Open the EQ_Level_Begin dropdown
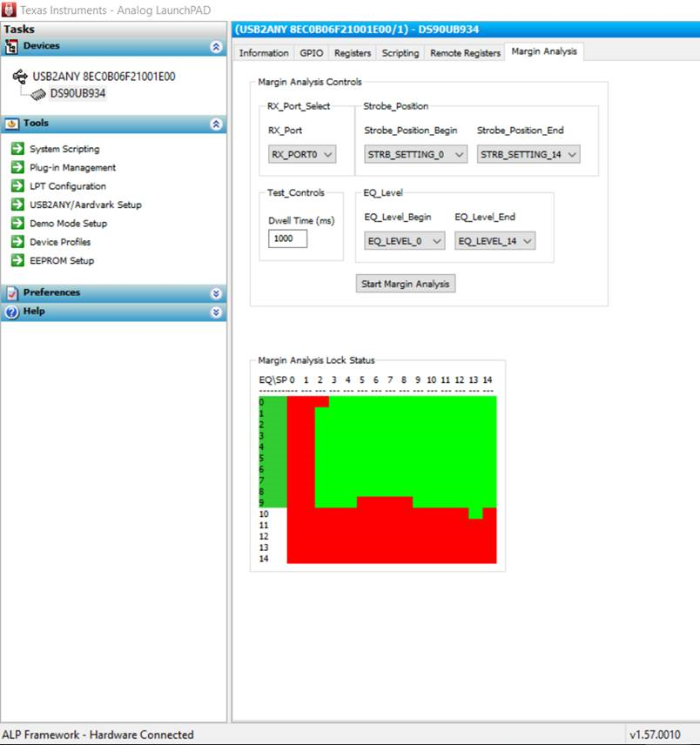Viewport: 700px width, 745px height. pos(404,241)
